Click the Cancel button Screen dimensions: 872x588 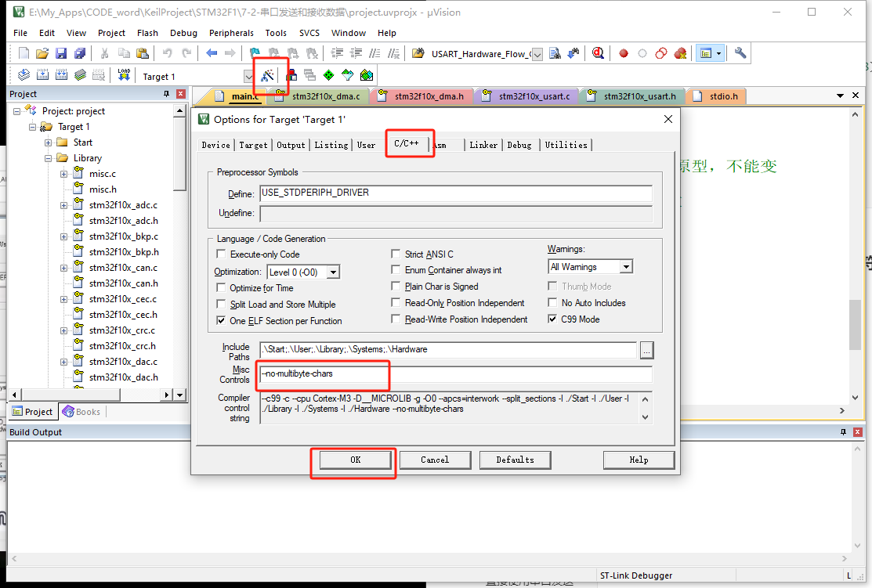pyautogui.click(x=435, y=460)
